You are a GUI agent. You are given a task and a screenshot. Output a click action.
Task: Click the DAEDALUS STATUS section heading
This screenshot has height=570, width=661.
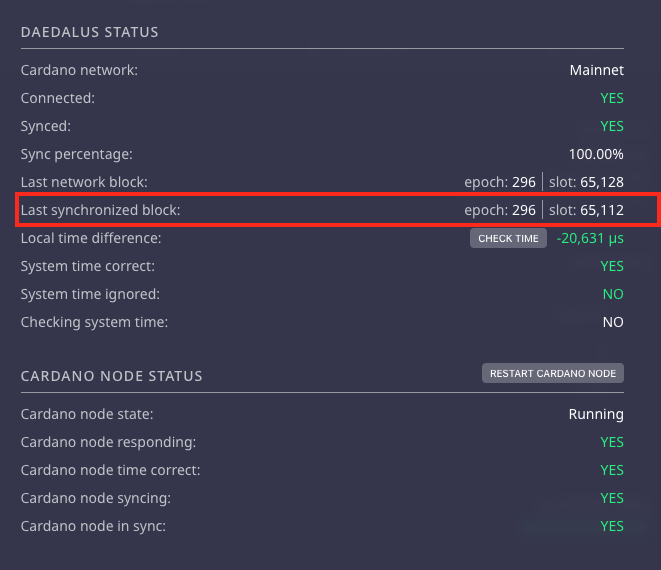pos(89,32)
